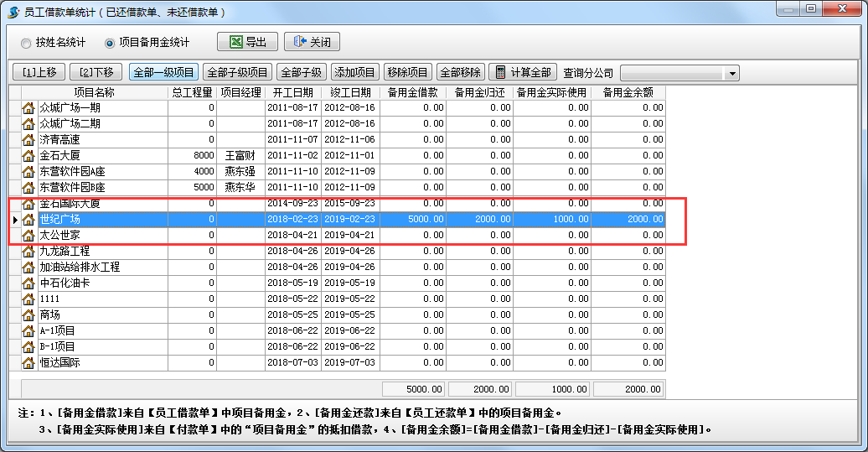Click the house icon beside 众城广场一期
The image size is (868, 452).
28,108
